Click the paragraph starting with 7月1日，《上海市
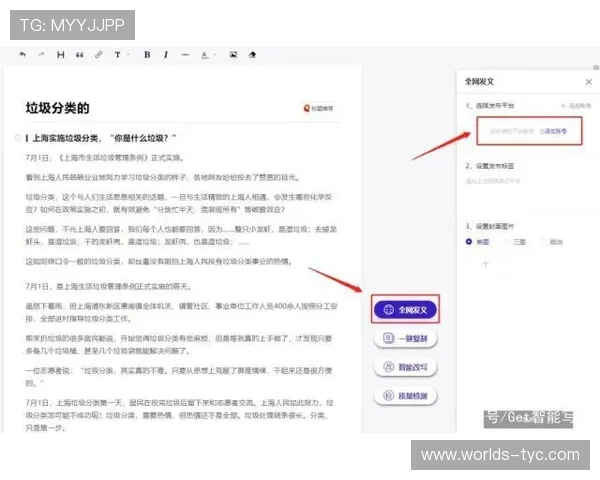Viewport: 600px width, 480px height. click(105, 158)
